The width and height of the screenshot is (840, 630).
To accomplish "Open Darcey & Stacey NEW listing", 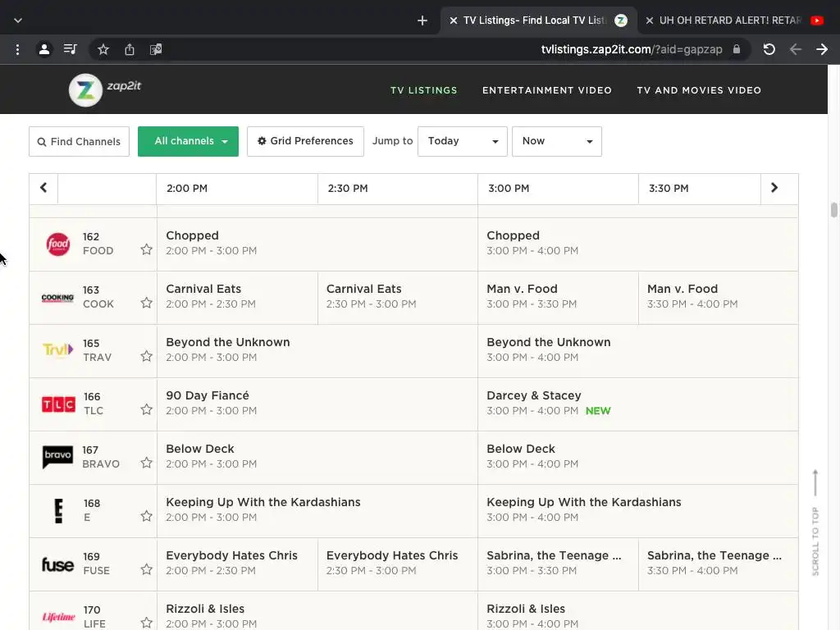I will pos(637,404).
